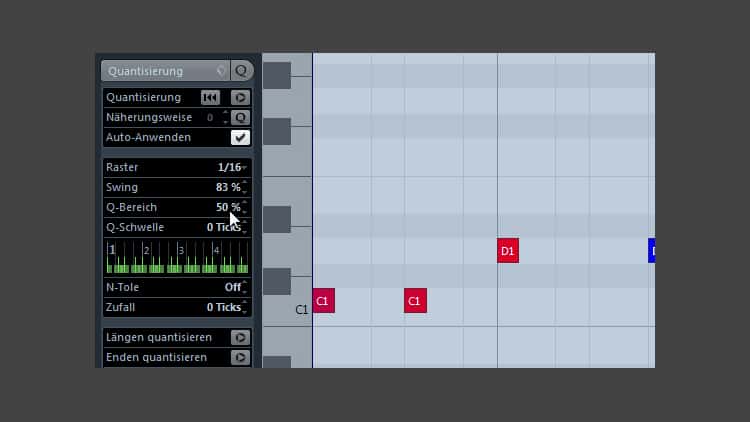Adjust the Näherungsweise value stepper
The height and width of the screenshot is (422, 750).
225,118
